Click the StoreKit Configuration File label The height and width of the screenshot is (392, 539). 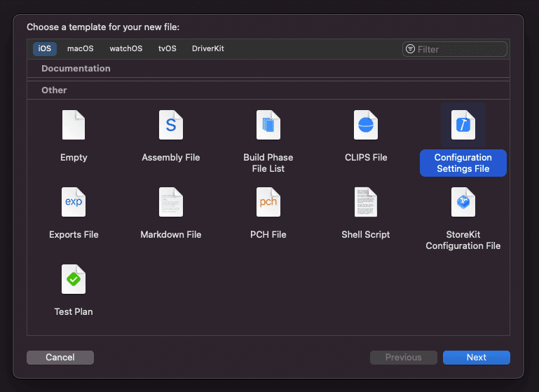463,240
